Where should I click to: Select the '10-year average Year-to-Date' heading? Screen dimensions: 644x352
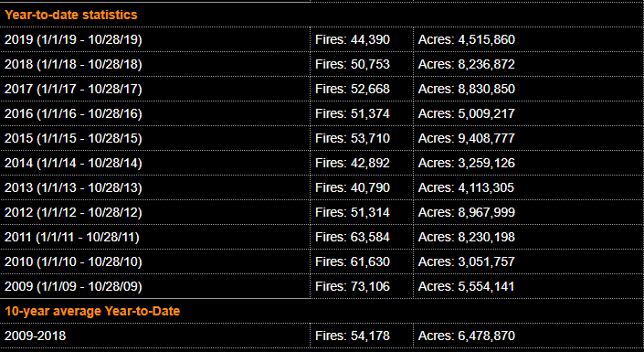pos(92,311)
